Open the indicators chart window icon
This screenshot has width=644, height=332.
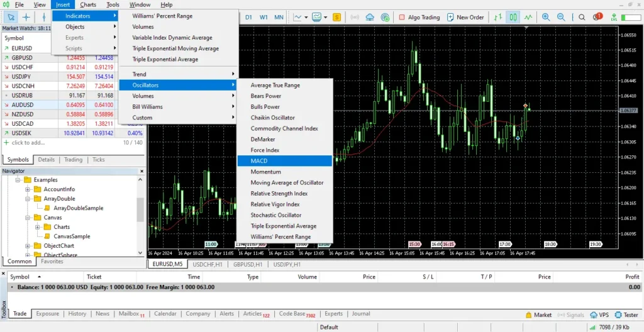(x=317, y=17)
